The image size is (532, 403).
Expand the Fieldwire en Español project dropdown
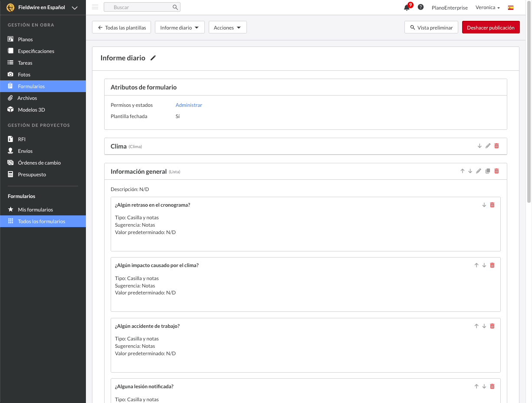[x=75, y=8]
